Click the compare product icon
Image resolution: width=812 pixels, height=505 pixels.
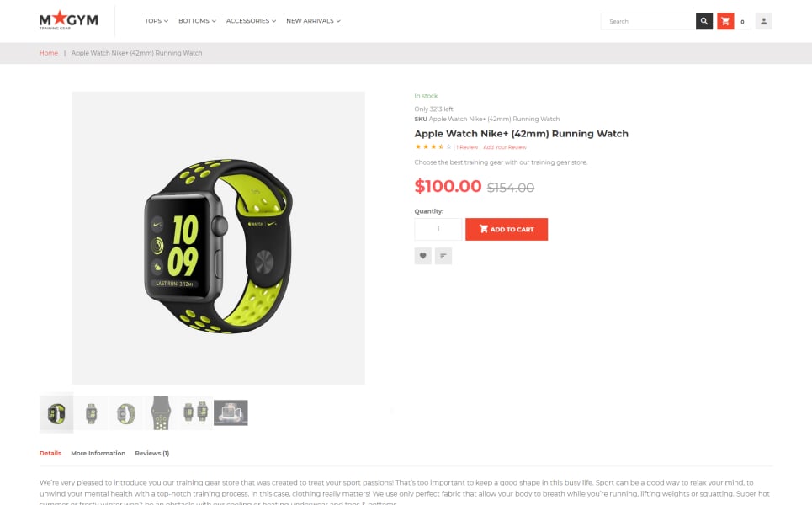(x=443, y=256)
